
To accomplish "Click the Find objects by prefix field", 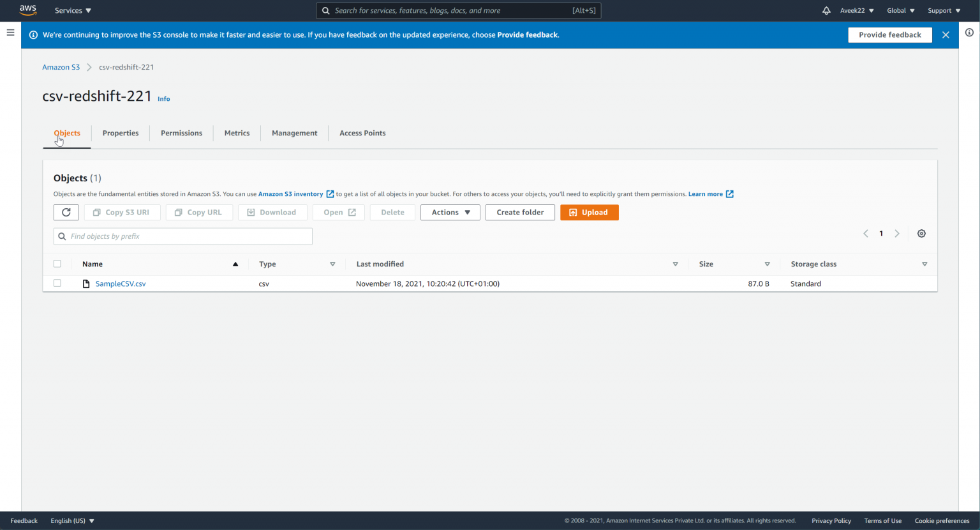I will (x=182, y=236).
